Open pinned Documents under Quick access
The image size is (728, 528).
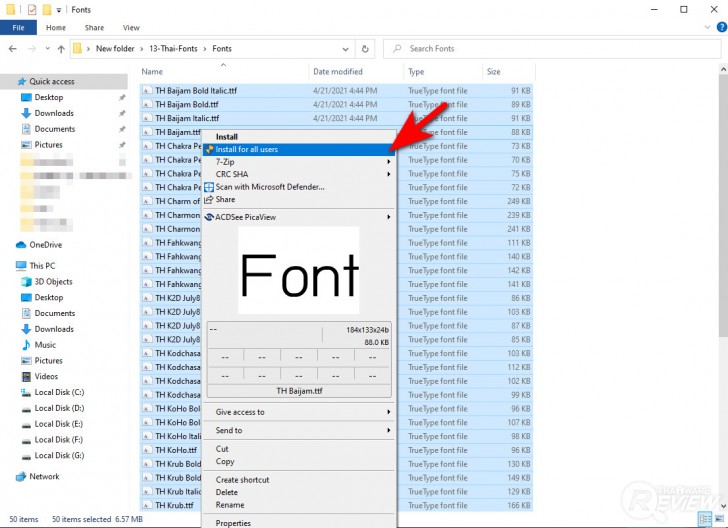pyautogui.click(x=54, y=129)
